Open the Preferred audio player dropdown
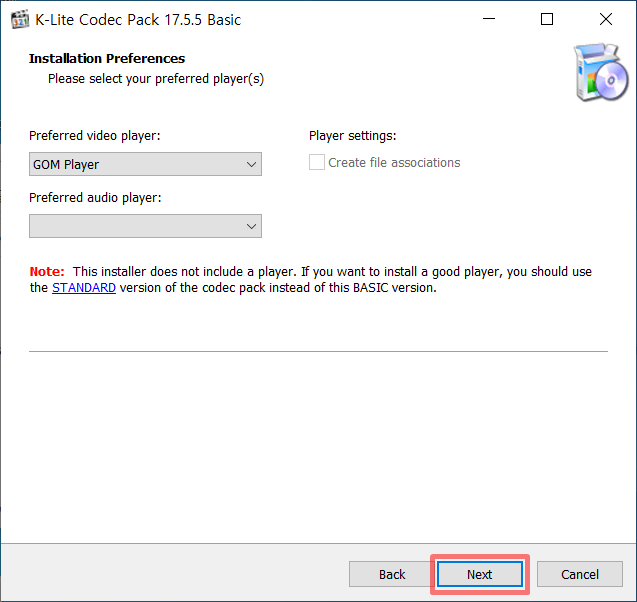This screenshot has height=602, width=637. click(x=145, y=226)
